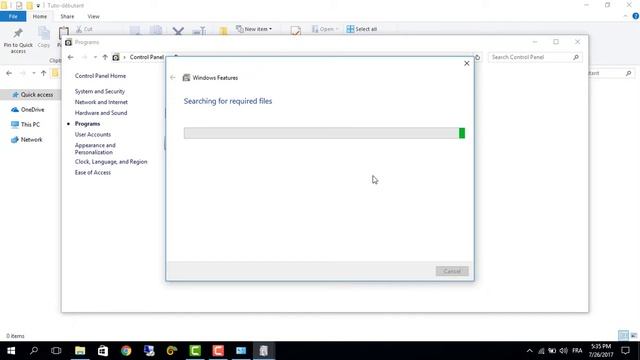Open File Explorer from taskbar
The width and height of the screenshot is (640, 360).
tap(80, 351)
